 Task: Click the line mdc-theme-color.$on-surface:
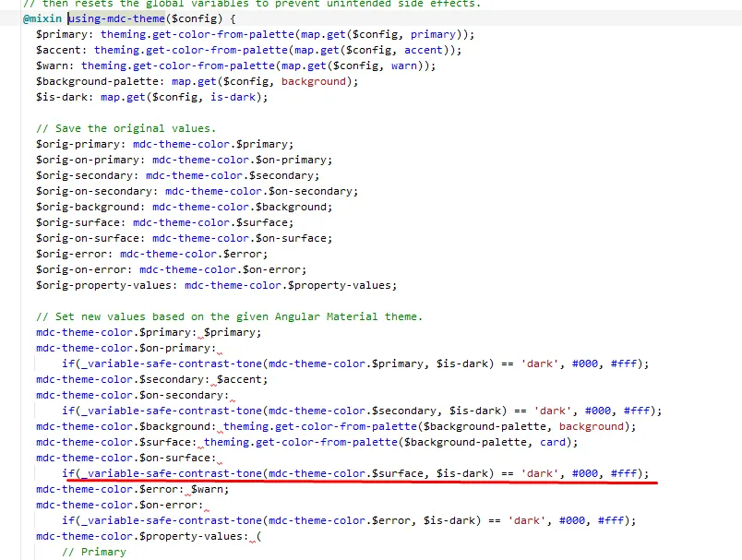[126, 458]
